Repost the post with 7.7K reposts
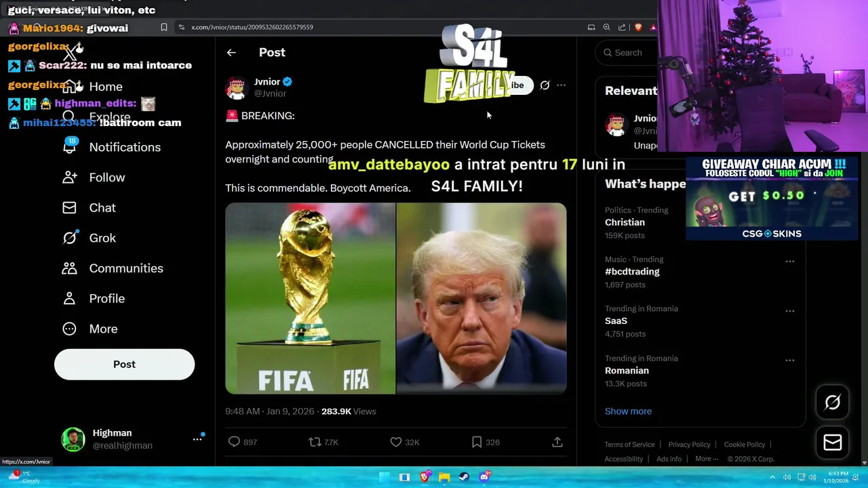868x488 pixels. pos(323,442)
